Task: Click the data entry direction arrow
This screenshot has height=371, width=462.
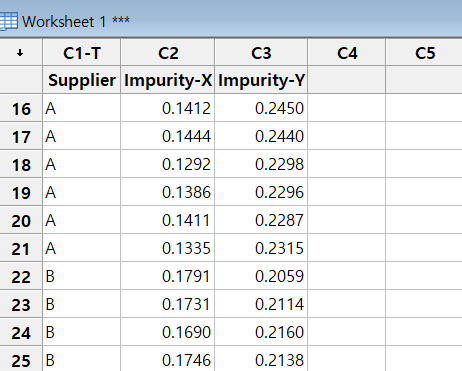Action: [20, 53]
